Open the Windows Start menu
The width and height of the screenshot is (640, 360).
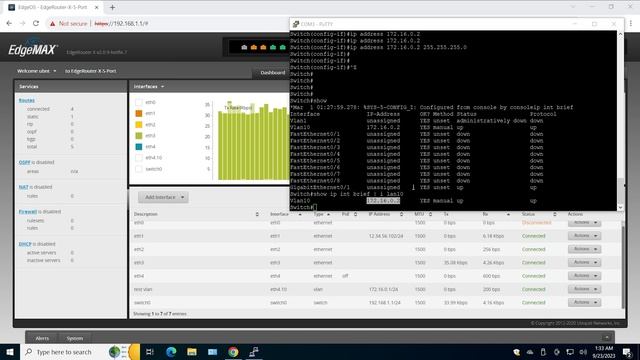pos(10,352)
